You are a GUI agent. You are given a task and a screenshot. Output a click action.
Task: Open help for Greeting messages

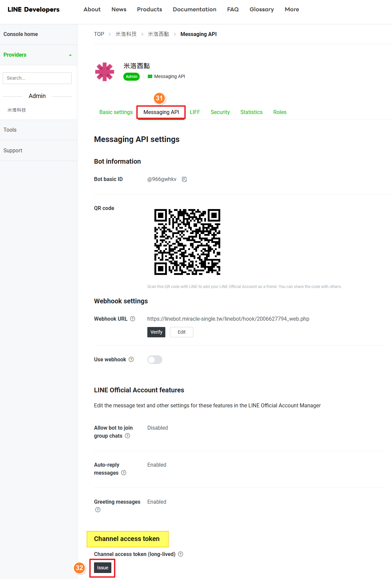tap(98, 510)
